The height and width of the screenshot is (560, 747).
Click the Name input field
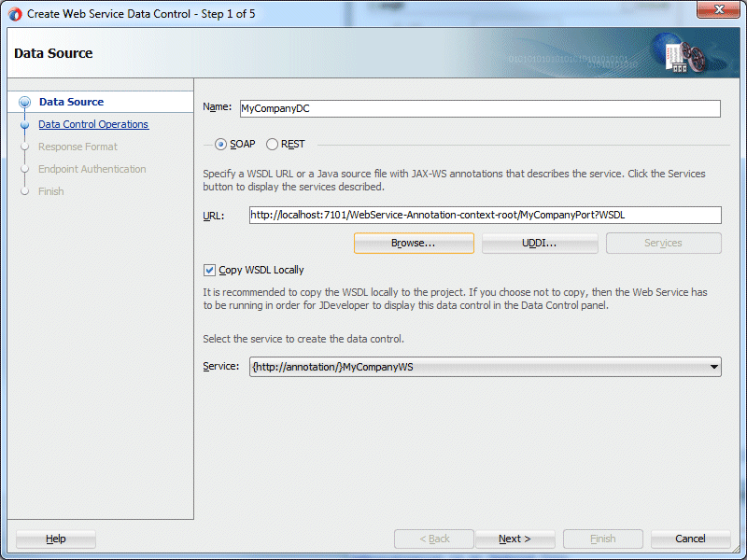(x=480, y=108)
